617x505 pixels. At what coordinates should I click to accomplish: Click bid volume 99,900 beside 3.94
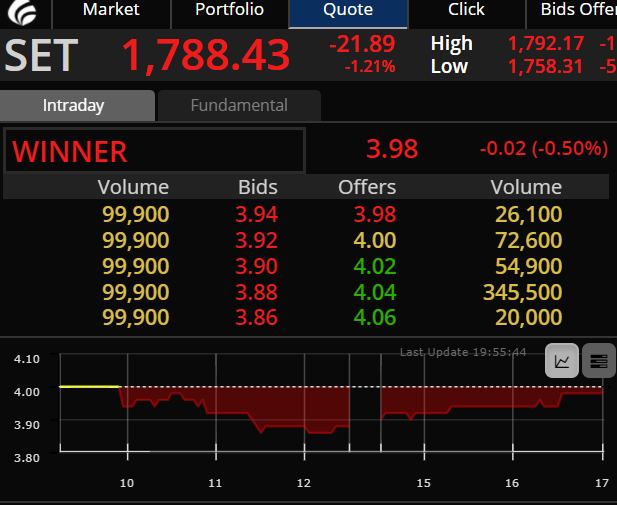click(x=136, y=215)
